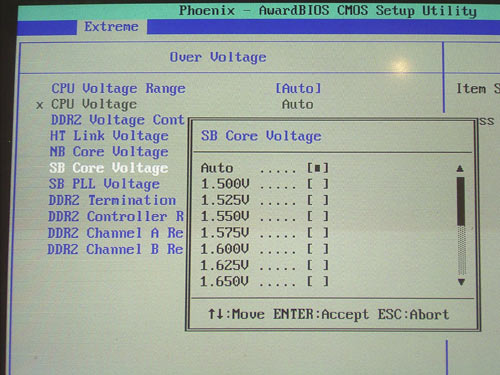Select DDR2 Termination item

click(112, 200)
